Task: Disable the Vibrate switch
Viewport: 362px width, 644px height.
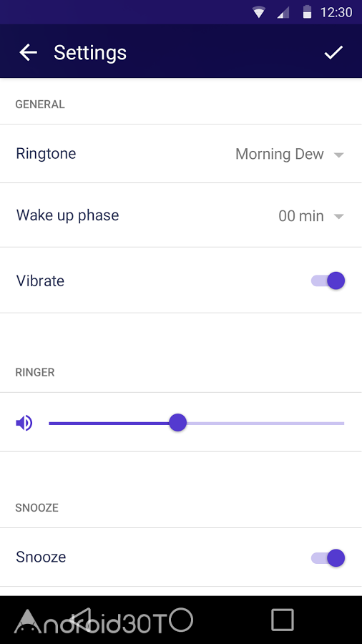Action: pos(328,281)
